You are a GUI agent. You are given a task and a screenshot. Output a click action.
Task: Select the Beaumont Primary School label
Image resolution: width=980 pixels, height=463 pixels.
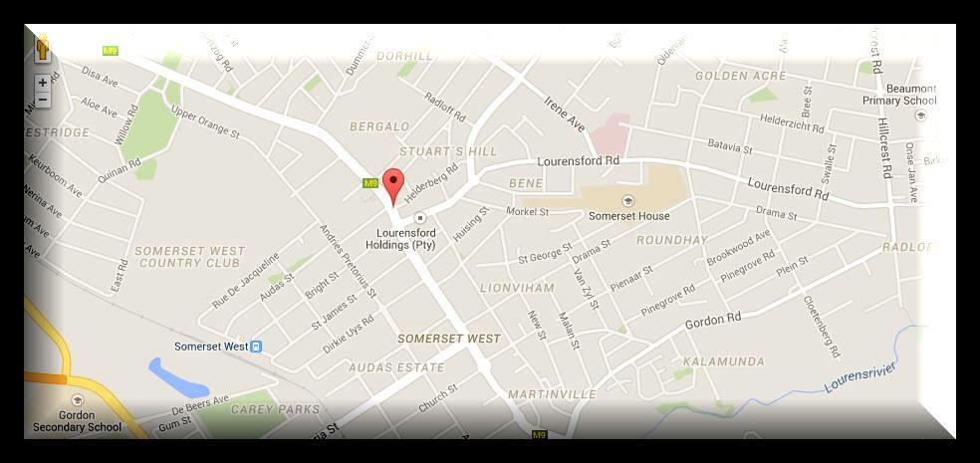[900, 95]
